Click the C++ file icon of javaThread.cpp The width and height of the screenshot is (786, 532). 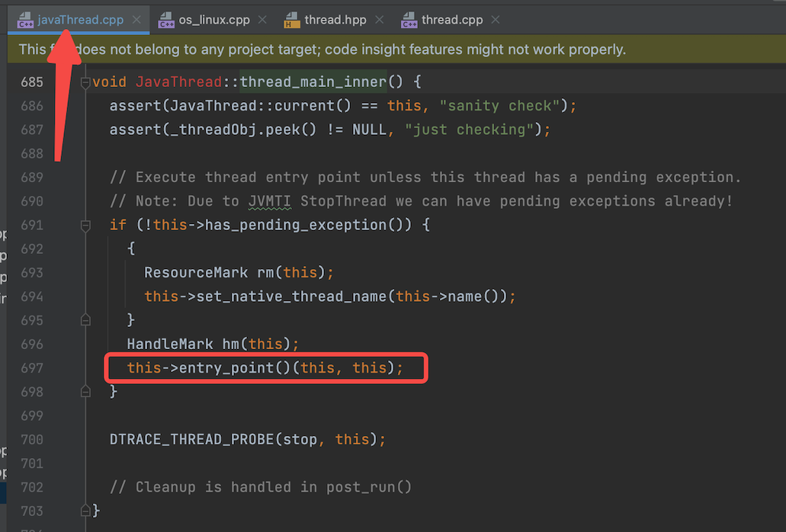[x=25, y=20]
